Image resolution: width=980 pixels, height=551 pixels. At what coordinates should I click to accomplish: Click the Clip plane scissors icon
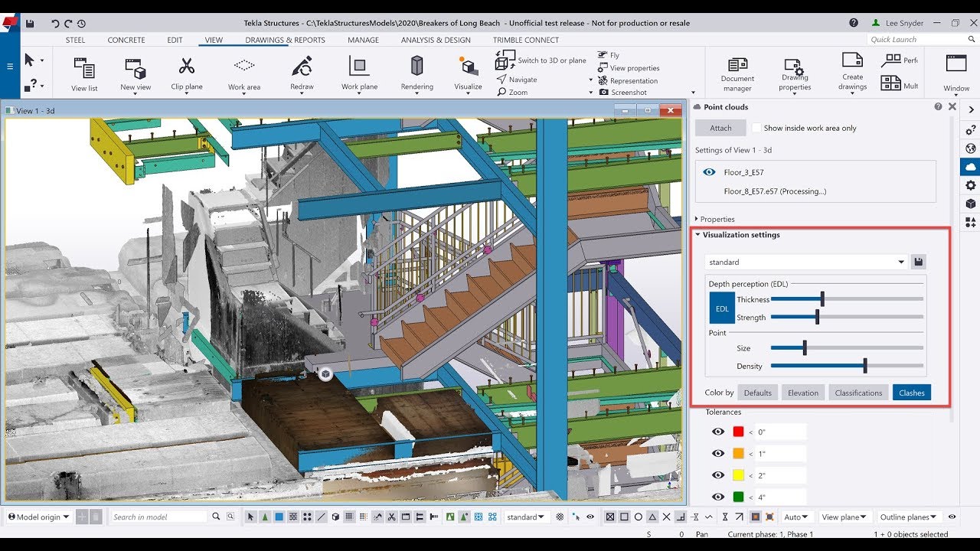[187, 67]
